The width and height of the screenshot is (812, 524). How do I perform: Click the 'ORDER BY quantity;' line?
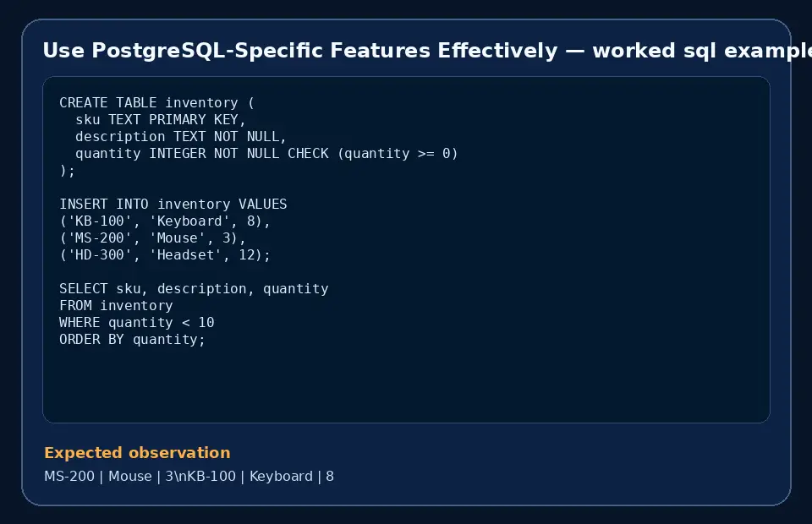click(132, 340)
